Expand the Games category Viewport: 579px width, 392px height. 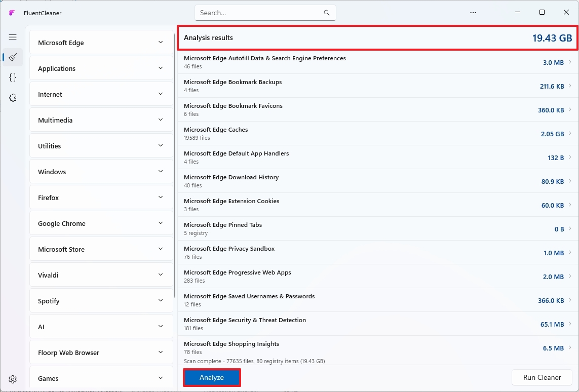101,378
